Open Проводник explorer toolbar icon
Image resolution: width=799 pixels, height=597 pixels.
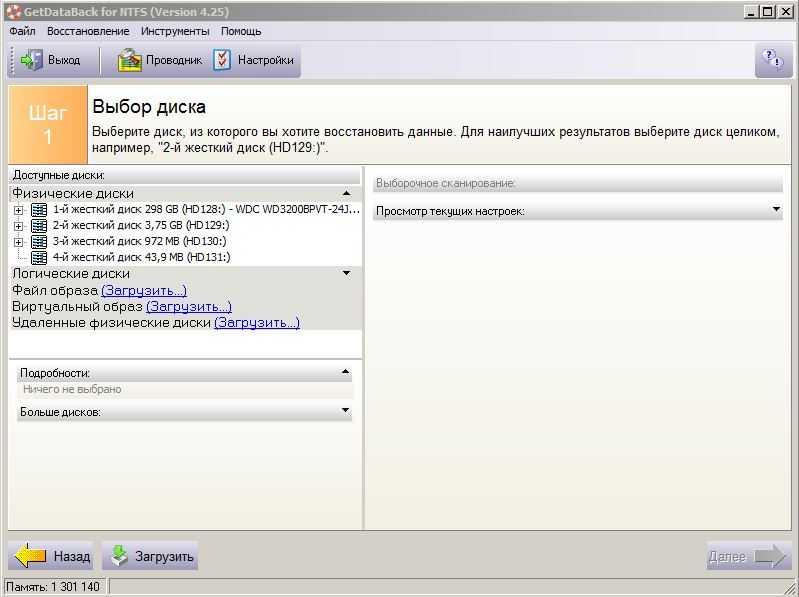click(x=129, y=60)
